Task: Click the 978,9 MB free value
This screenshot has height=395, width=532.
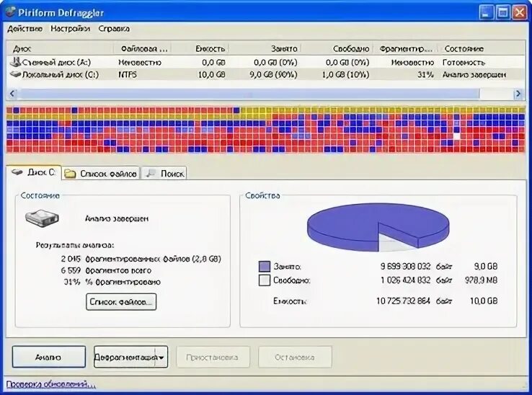Action: pyautogui.click(x=481, y=280)
